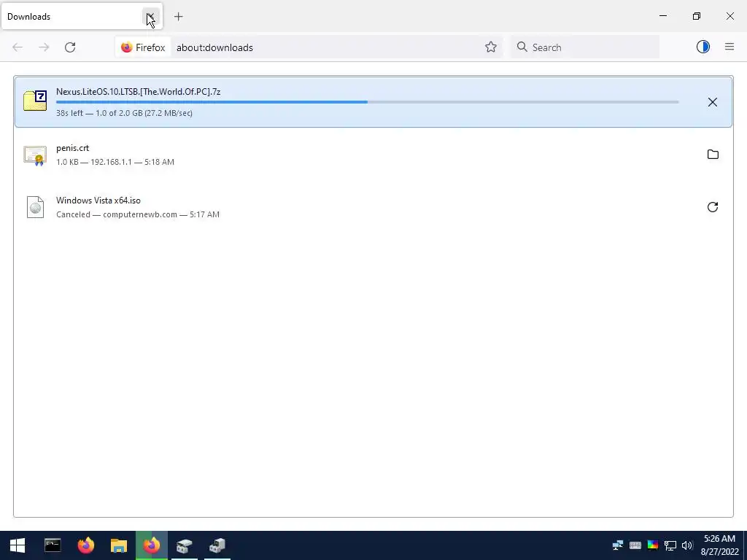Open the drive-like taskbar app beside Firefox
The width and height of the screenshot is (747, 560).
point(185,545)
